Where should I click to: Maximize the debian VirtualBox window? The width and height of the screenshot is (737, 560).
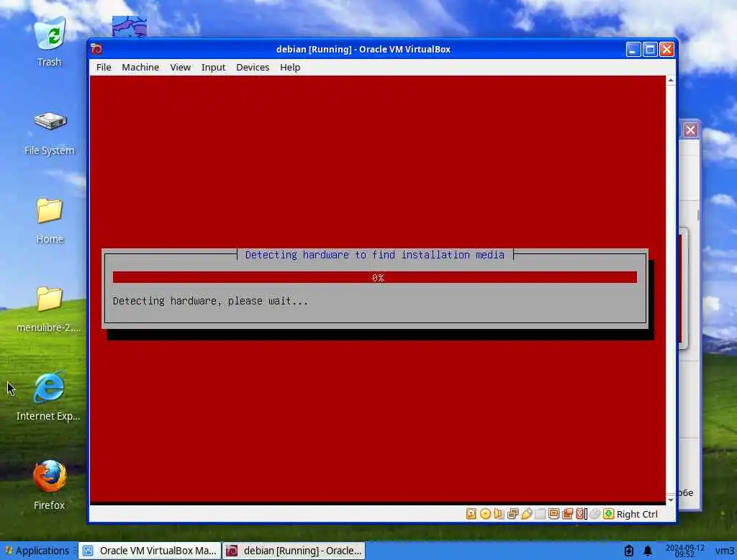pyautogui.click(x=650, y=50)
